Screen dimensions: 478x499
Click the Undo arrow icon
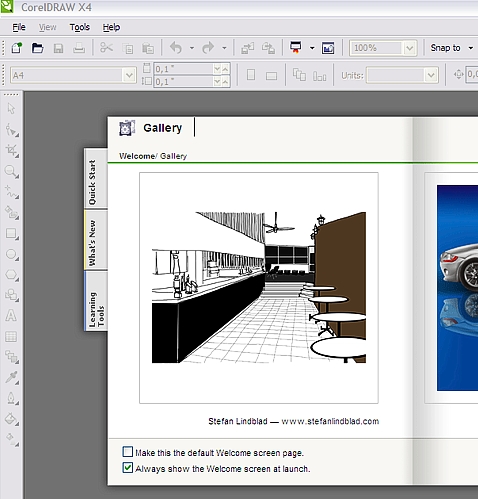click(x=176, y=48)
